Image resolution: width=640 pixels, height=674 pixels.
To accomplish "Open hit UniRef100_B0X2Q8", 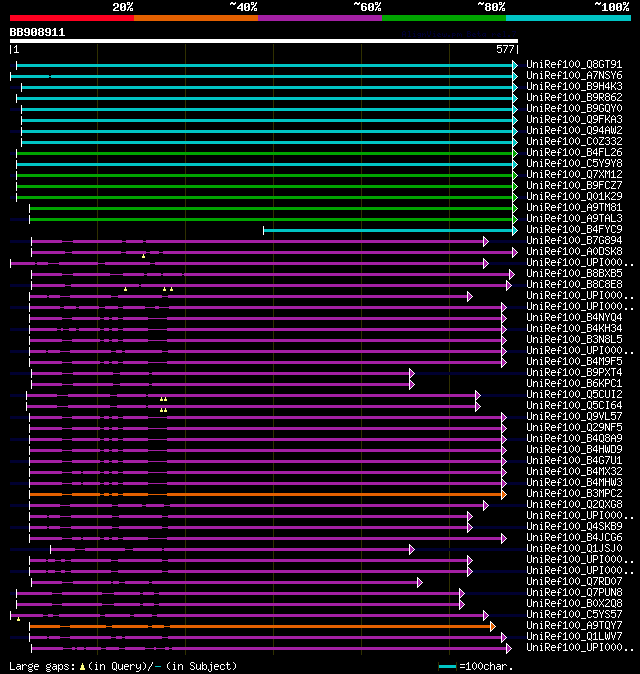I will [x=574, y=604].
